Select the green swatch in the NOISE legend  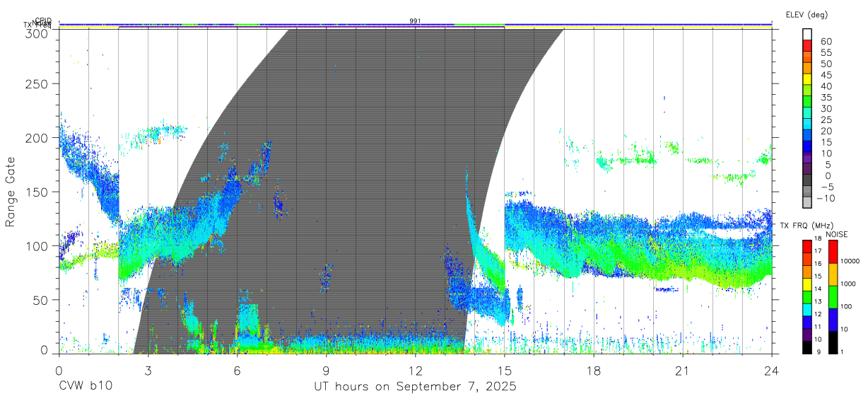pos(832,297)
